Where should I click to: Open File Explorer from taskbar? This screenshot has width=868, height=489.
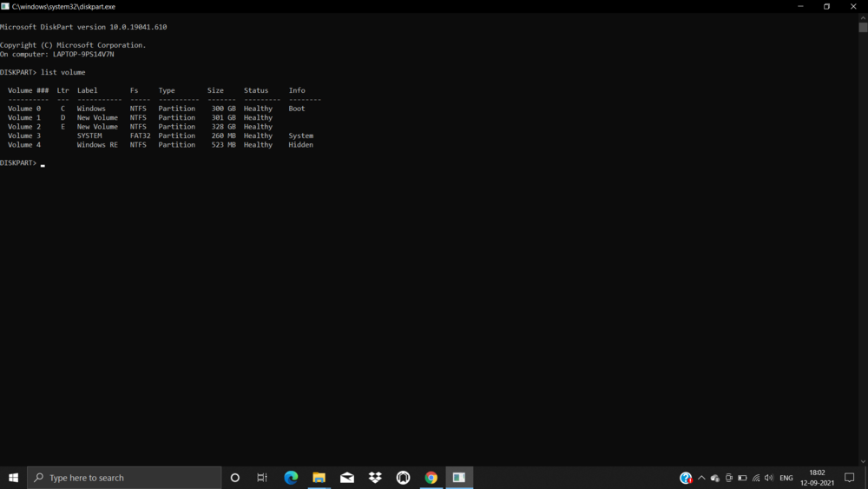(319, 478)
